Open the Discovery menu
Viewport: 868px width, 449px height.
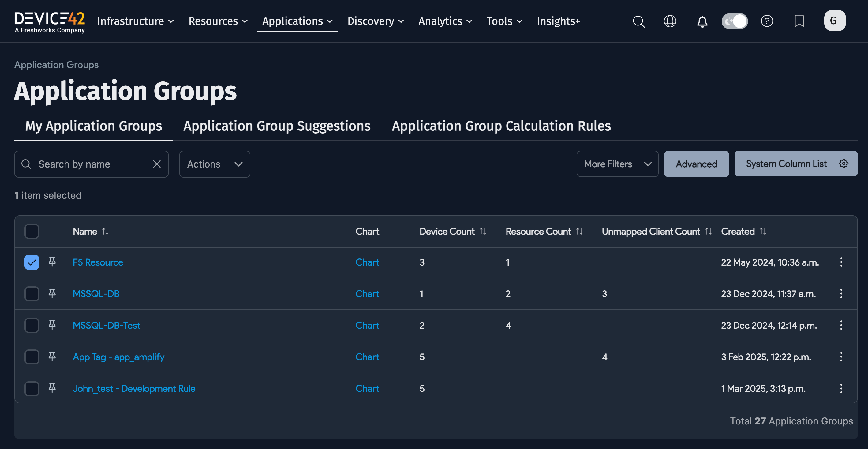point(375,21)
